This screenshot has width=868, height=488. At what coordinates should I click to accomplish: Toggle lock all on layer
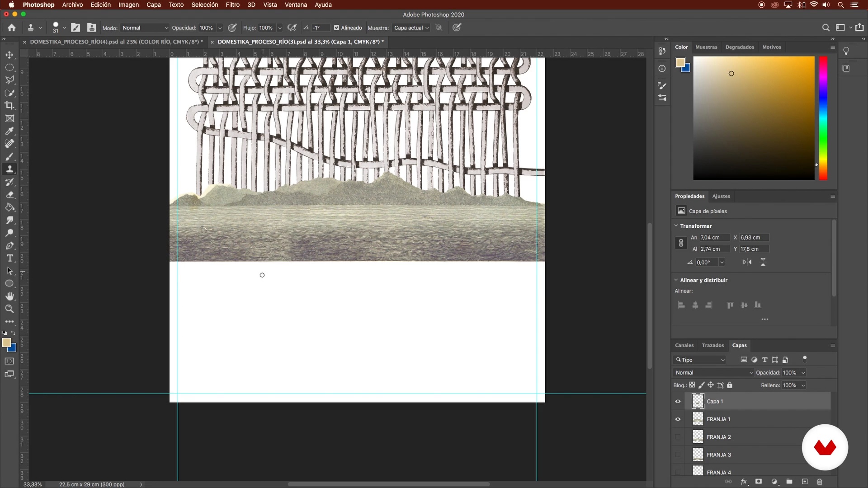[x=730, y=385]
